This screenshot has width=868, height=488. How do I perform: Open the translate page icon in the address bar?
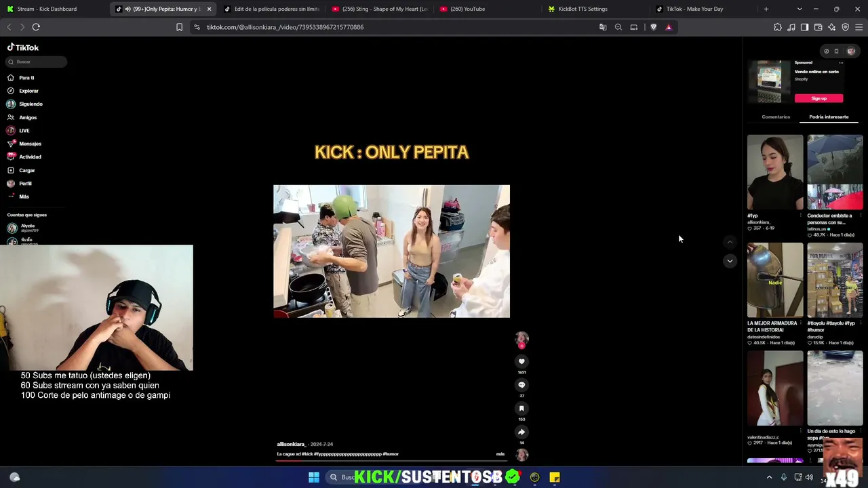click(603, 27)
